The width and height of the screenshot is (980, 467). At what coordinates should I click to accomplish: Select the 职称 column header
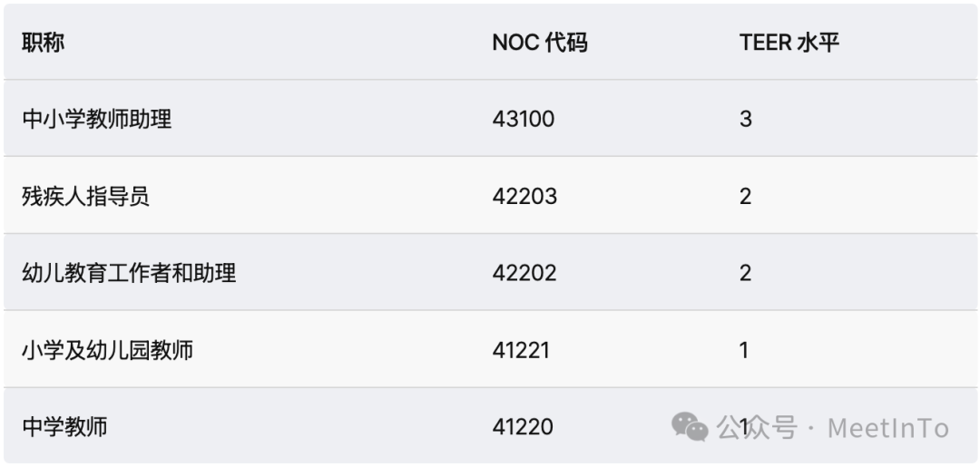(44, 43)
